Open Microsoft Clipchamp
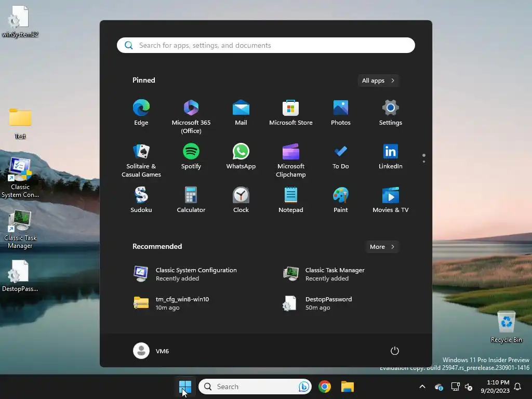The image size is (532, 399). 291,161
